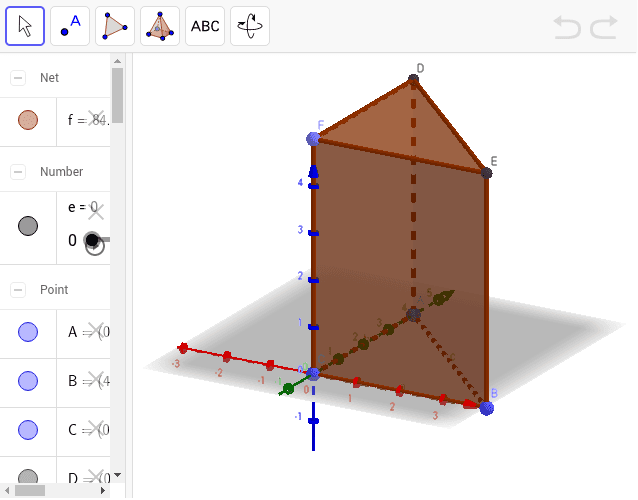Screen dimensions: 638x500
Task: Toggle visibility of net f
Action: (28, 120)
